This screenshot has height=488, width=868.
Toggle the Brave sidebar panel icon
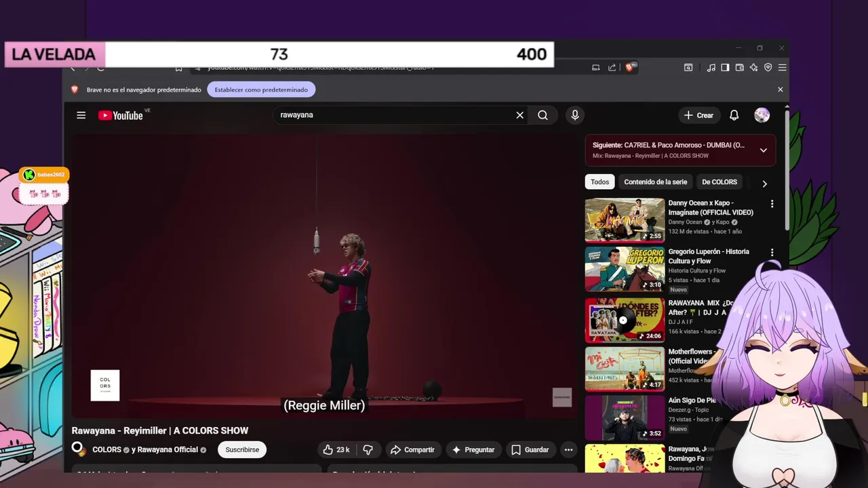pyautogui.click(x=725, y=67)
